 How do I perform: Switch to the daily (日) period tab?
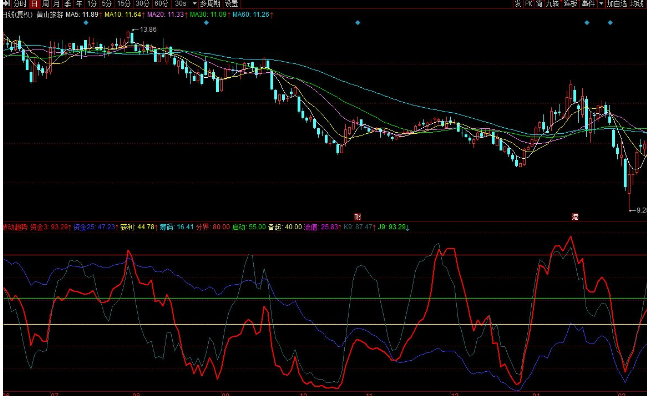[35, 4]
